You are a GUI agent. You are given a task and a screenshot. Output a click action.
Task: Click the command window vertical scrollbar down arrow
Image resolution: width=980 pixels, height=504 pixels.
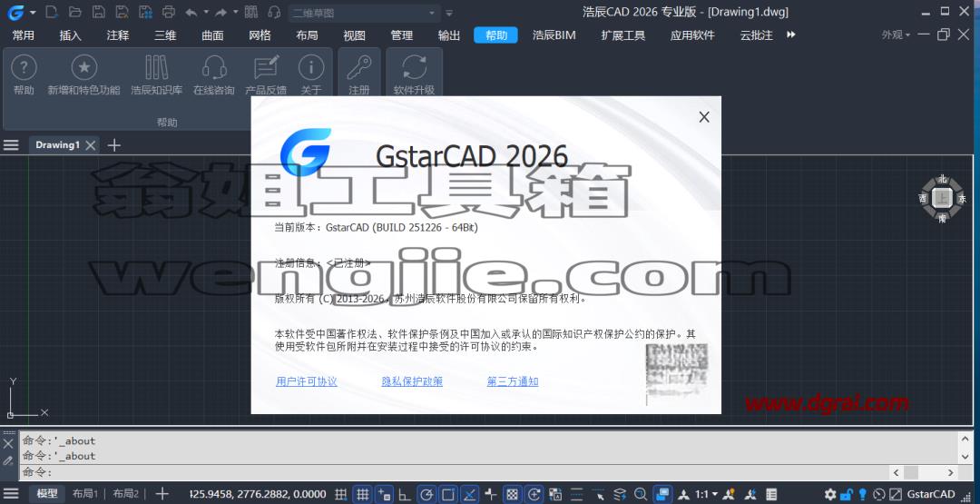(x=965, y=457)
